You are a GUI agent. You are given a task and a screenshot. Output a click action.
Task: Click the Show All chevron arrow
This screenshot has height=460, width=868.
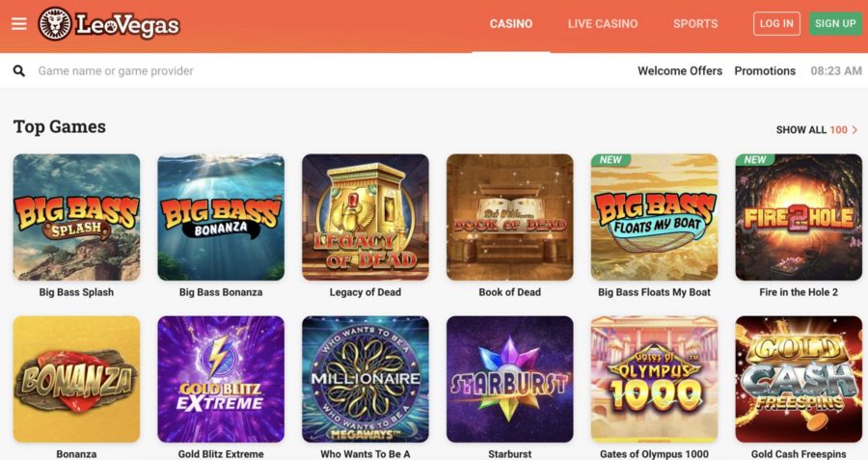tap(854, 129)
